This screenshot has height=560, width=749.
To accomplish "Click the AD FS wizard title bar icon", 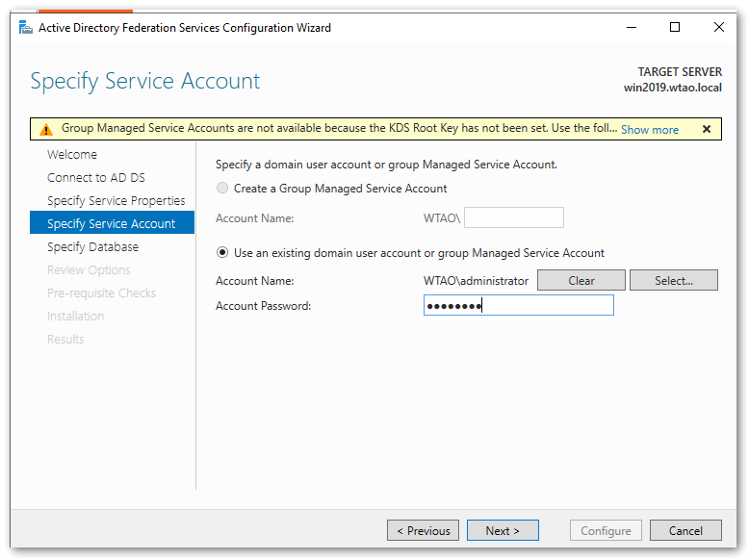I will click(25, 28).
